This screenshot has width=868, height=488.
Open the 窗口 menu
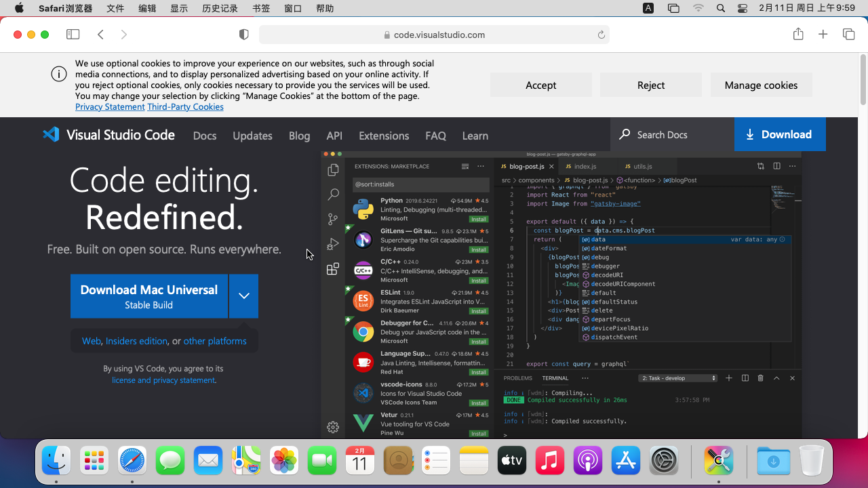(293, 8)
